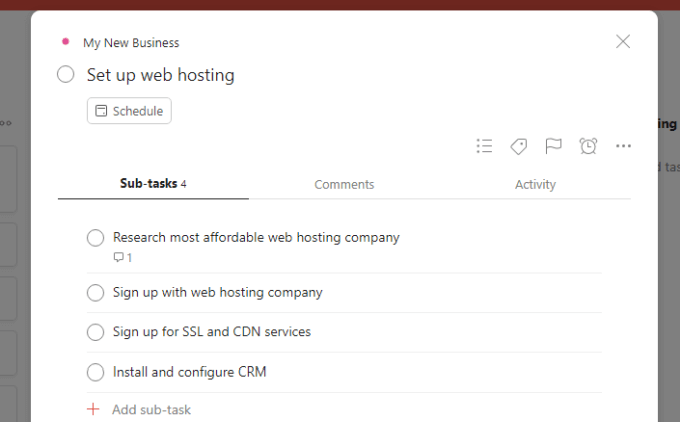View the Activity tab
The height and width of the screenshot is (422, 680).
tap(535, 184)
